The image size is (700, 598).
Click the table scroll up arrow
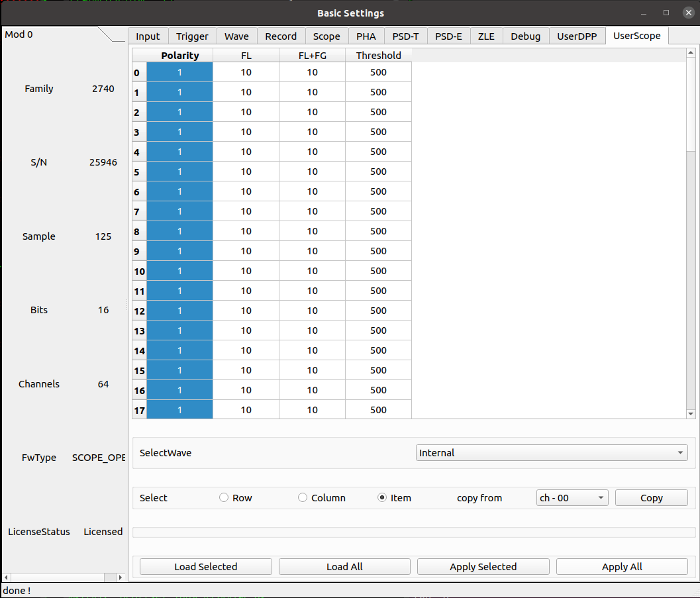coord(691,52)
